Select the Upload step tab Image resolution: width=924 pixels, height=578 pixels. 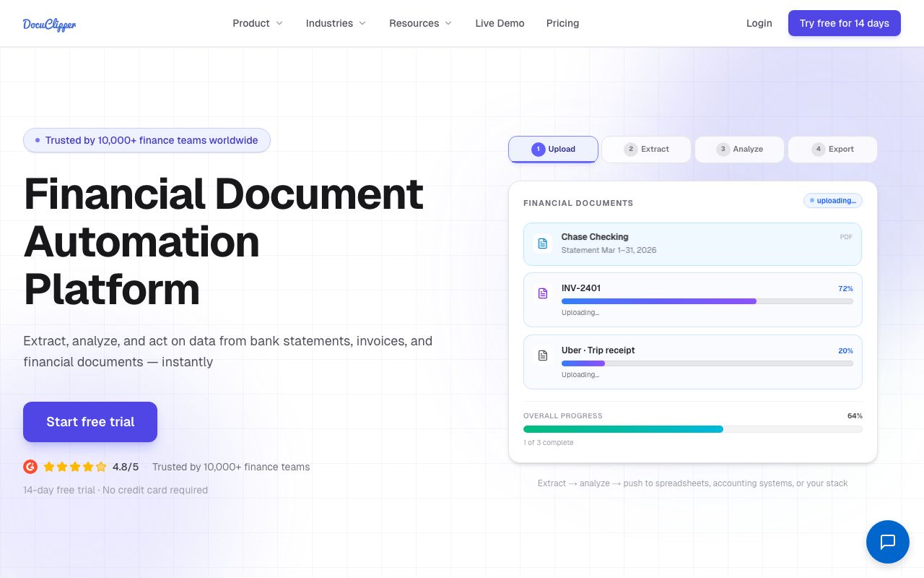pyautogui.click(x=554, y=149)
